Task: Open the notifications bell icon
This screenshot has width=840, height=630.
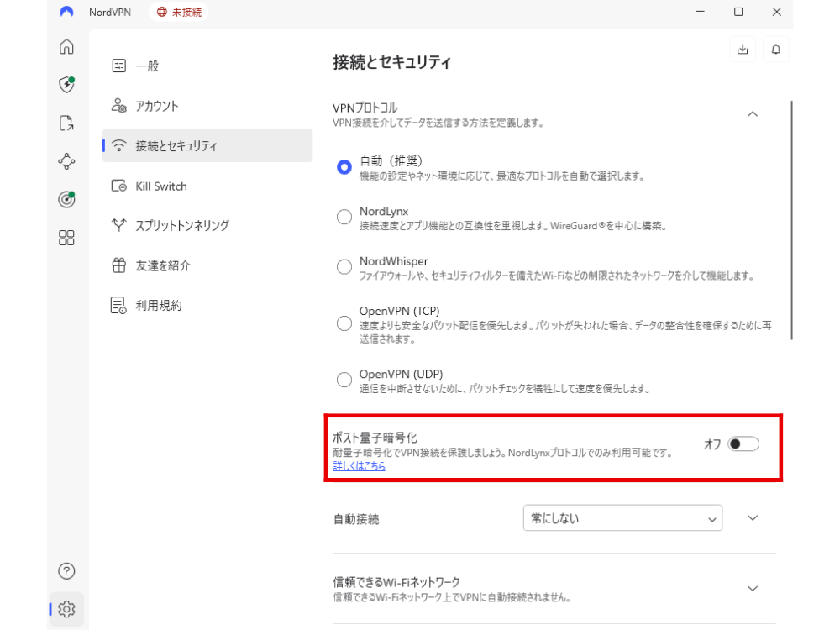Action: [775, 50]
